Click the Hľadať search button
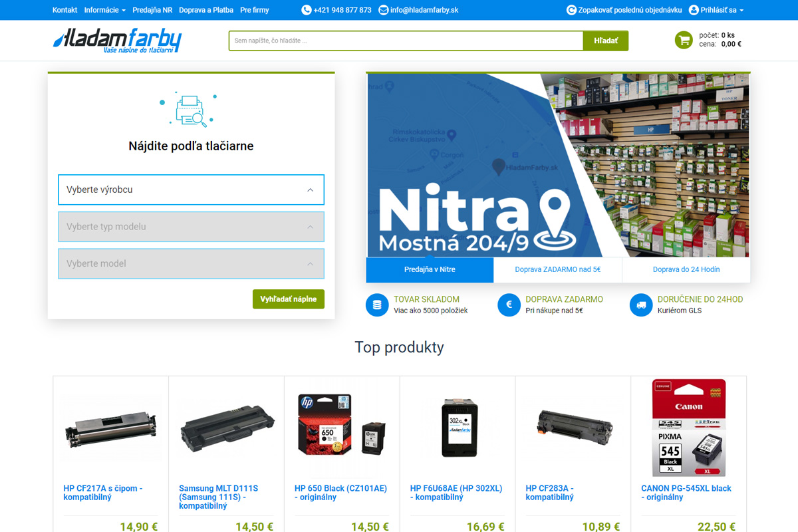798x532 pixels. click(606, 41)
